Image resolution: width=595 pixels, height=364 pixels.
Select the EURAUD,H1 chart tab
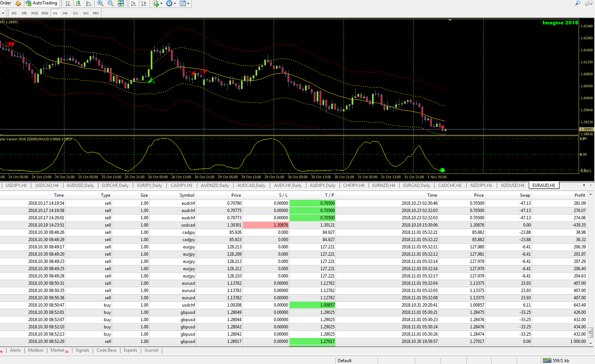[x=544, y=185]
